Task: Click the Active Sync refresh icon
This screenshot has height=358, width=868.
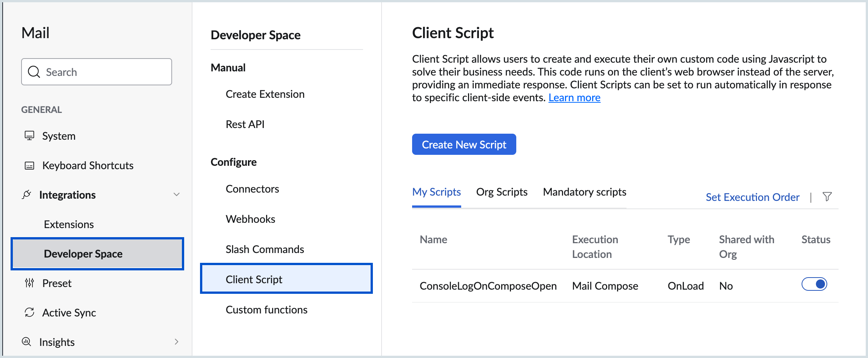Action: point(29,312)
